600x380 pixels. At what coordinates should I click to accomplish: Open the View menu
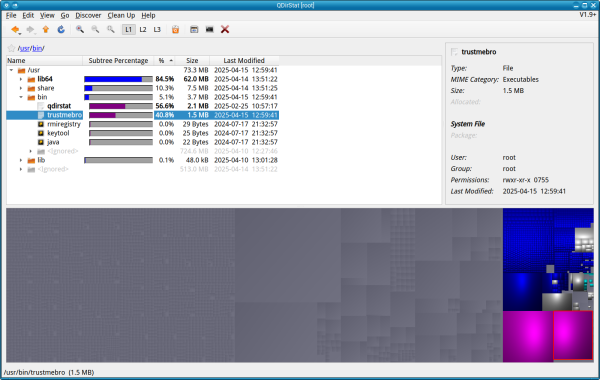47,15
